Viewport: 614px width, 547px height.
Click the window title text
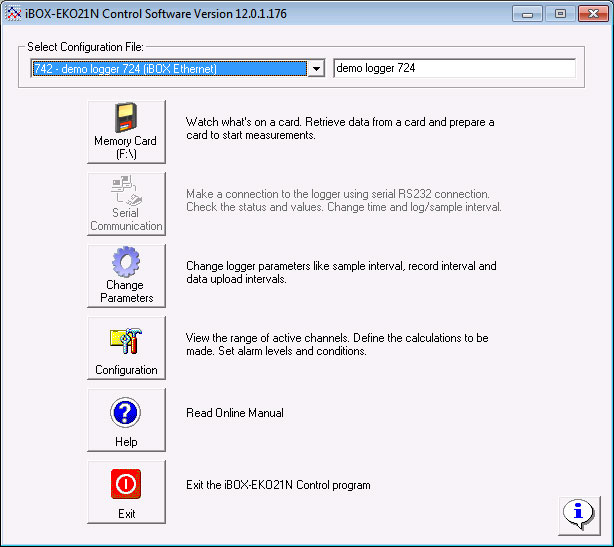click(156, 14)
